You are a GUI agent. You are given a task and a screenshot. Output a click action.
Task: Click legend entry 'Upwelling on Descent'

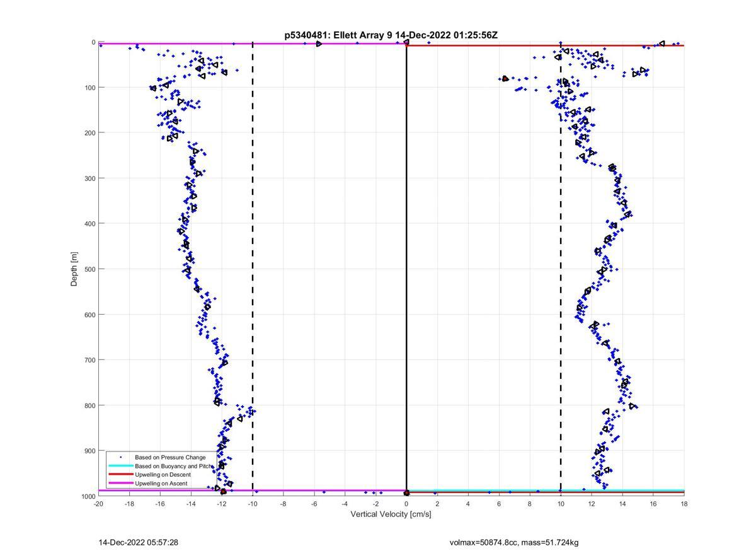pyautogui.click(x=163, y=475)
